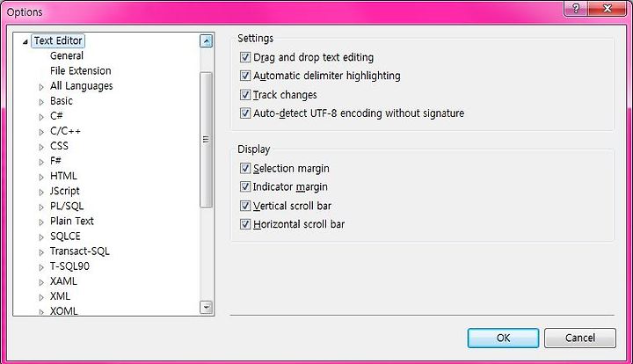
Task: Select the PL/SQL tree item
Action: (67, 206)
